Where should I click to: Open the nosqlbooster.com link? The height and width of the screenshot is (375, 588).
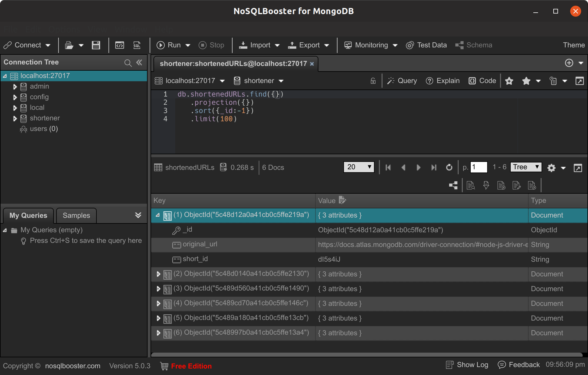pos(73,366)
